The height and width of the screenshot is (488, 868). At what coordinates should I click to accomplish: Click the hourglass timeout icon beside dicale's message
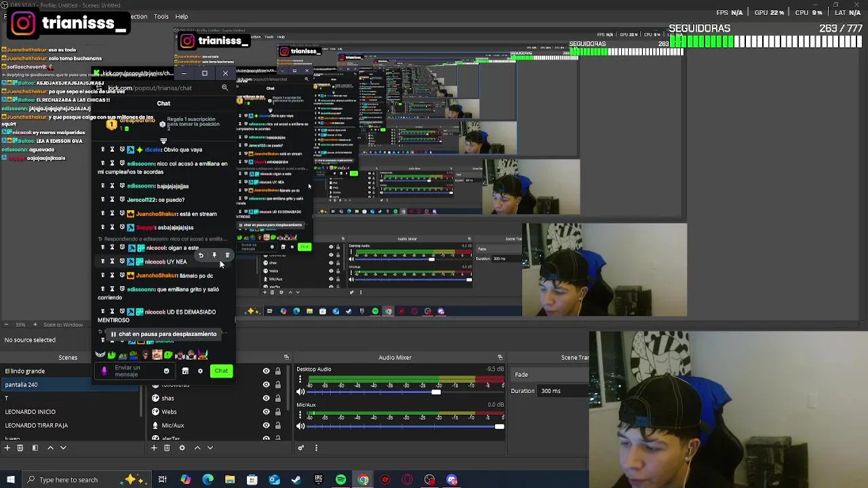113,150
